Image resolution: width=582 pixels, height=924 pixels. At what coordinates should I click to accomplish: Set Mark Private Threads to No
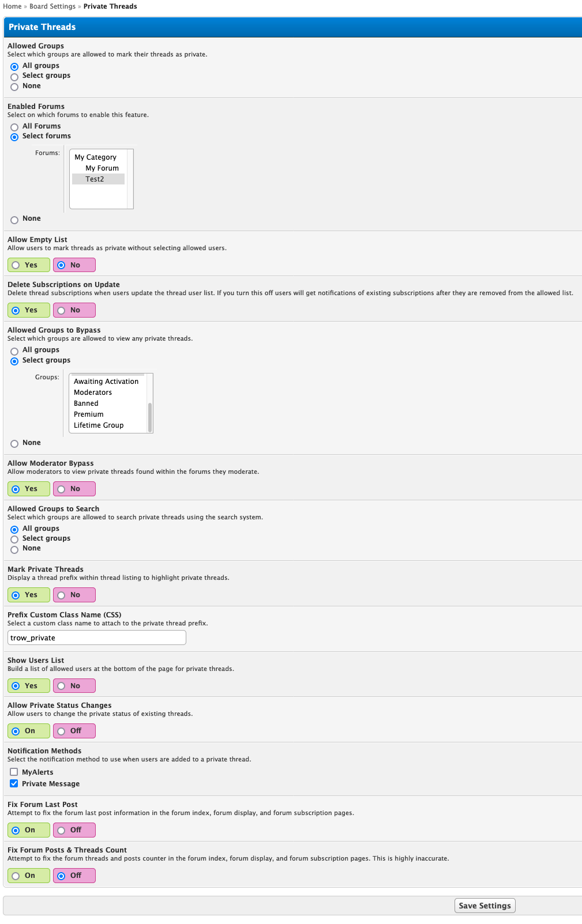pos(62,595)
